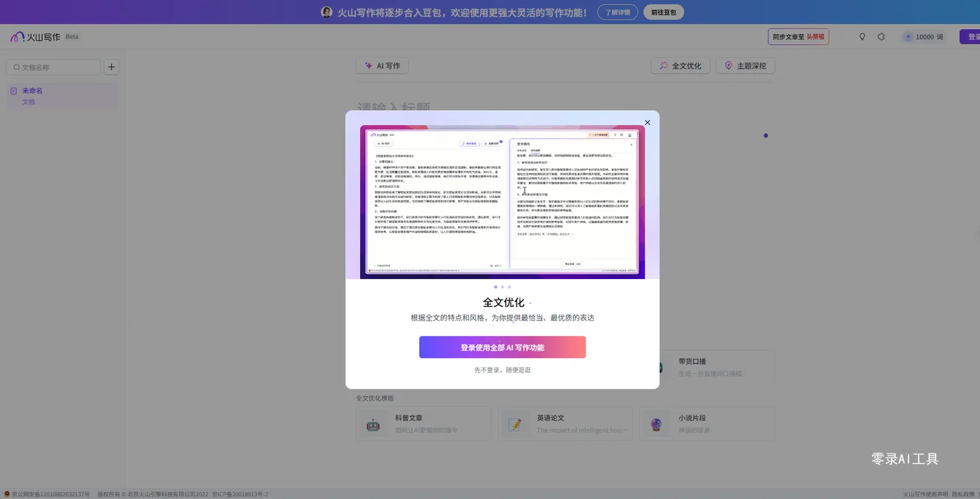Add a new document with plus button
Screen dimensions: 980x499
[x=112, y=67]
